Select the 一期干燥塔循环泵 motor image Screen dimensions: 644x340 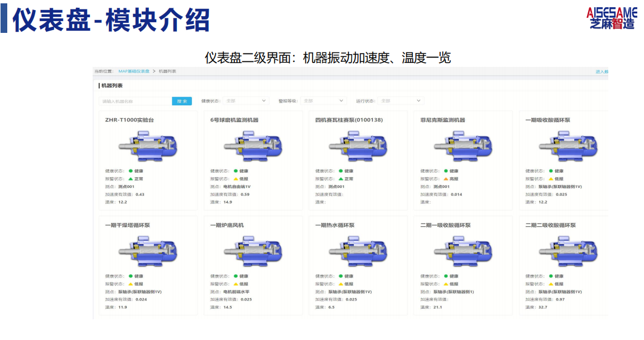tap(148, 251)
